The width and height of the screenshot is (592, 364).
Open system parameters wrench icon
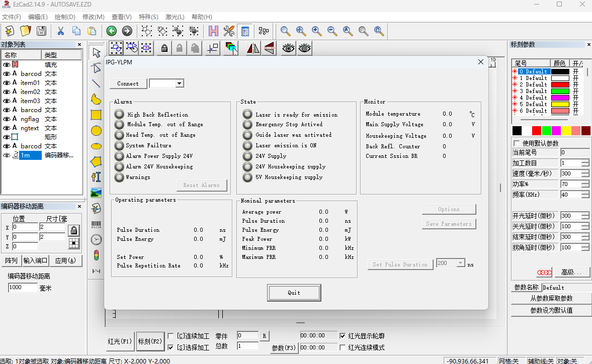229,31
